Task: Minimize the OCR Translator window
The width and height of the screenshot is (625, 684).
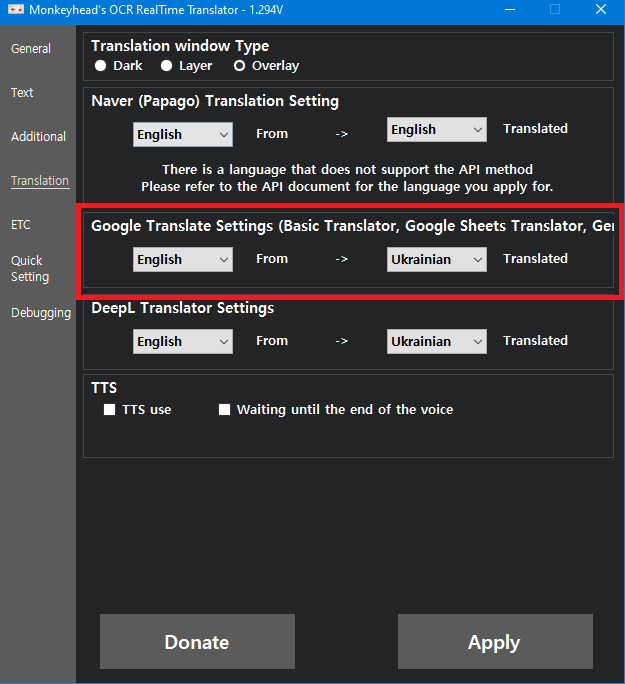Action: pos(510,10)
